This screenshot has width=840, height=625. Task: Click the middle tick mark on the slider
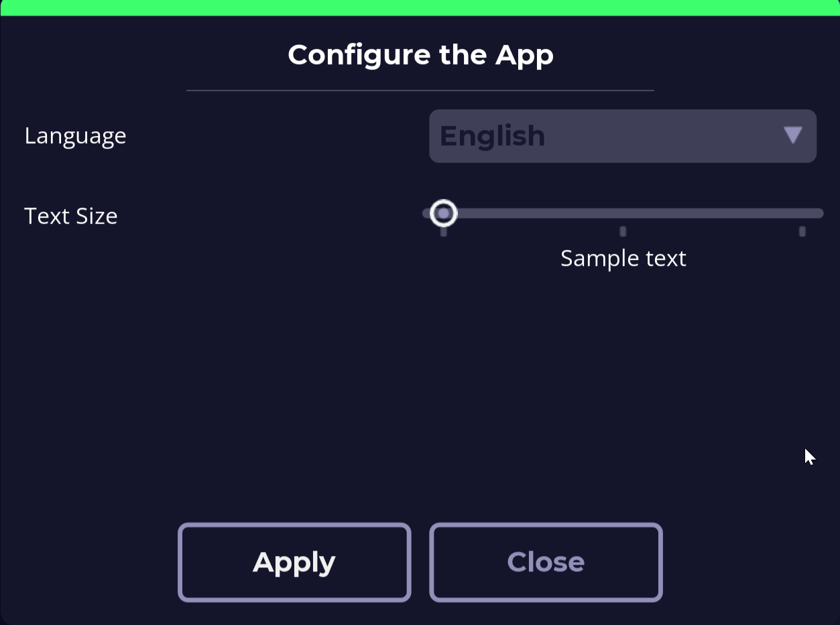click(x=622, y=231)
